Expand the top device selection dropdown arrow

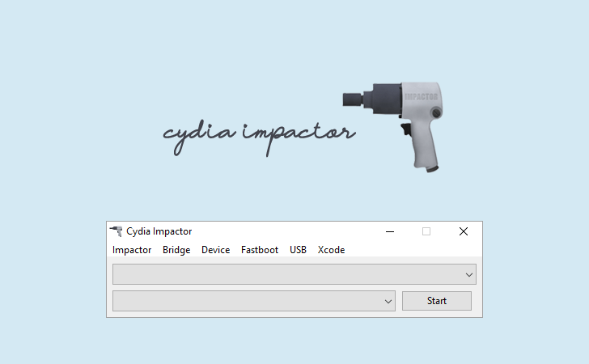(469, 274)
